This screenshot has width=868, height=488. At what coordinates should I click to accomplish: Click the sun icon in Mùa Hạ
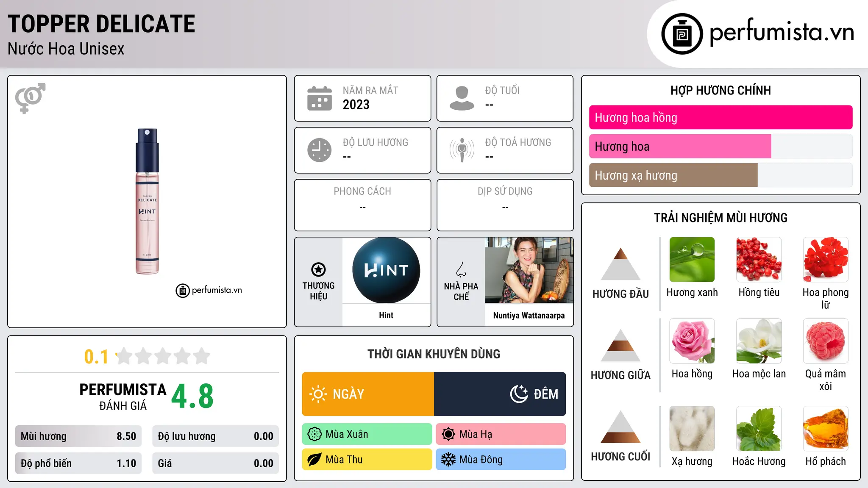pyautogui.click(x=448, y=434)
